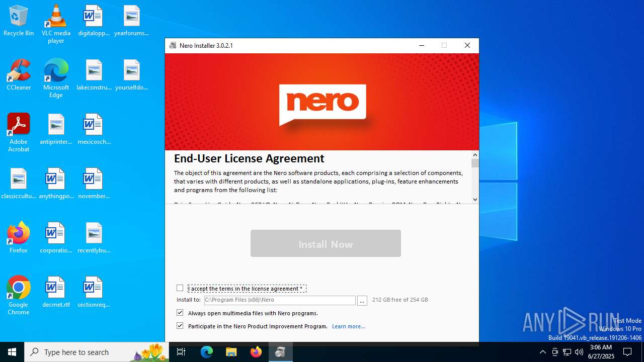
Task: Accept the terms in the license agreement
Action: tap(180, 288)
